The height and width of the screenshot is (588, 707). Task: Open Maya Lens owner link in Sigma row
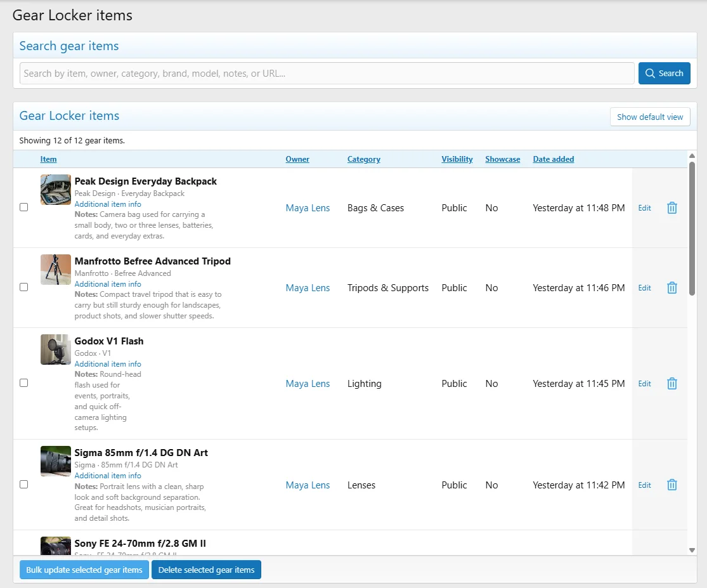308,485
